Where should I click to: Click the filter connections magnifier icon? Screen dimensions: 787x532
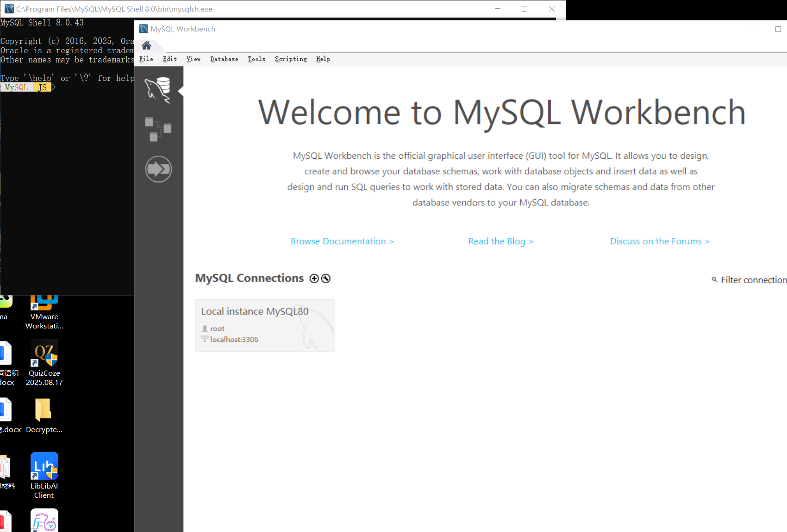pyautogui.click(x=714, y=279)
